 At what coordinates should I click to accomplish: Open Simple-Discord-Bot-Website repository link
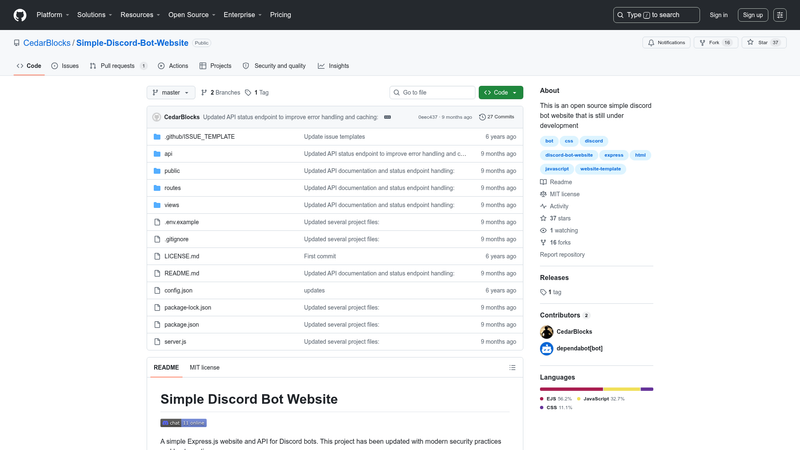pyautogui.click(x=132, y=43)
